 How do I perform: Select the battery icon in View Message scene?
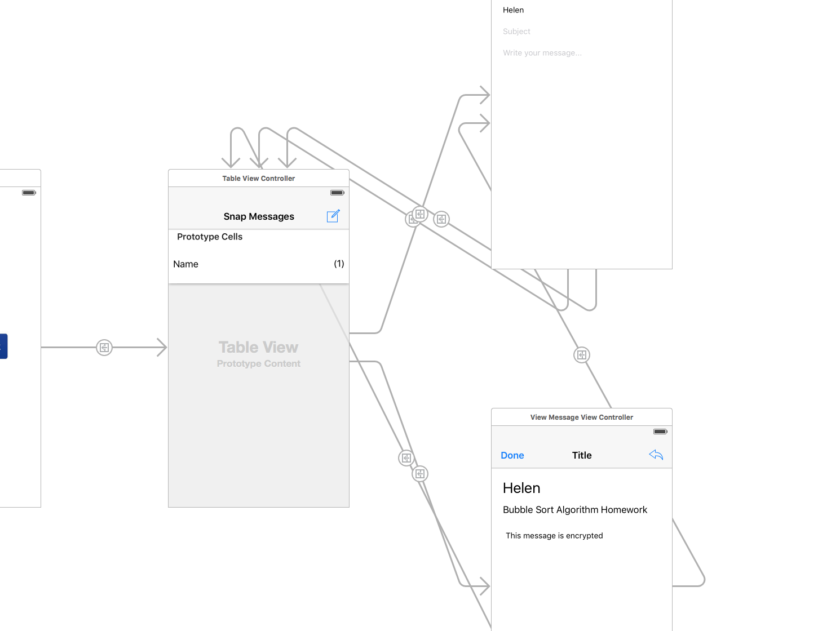660,432
